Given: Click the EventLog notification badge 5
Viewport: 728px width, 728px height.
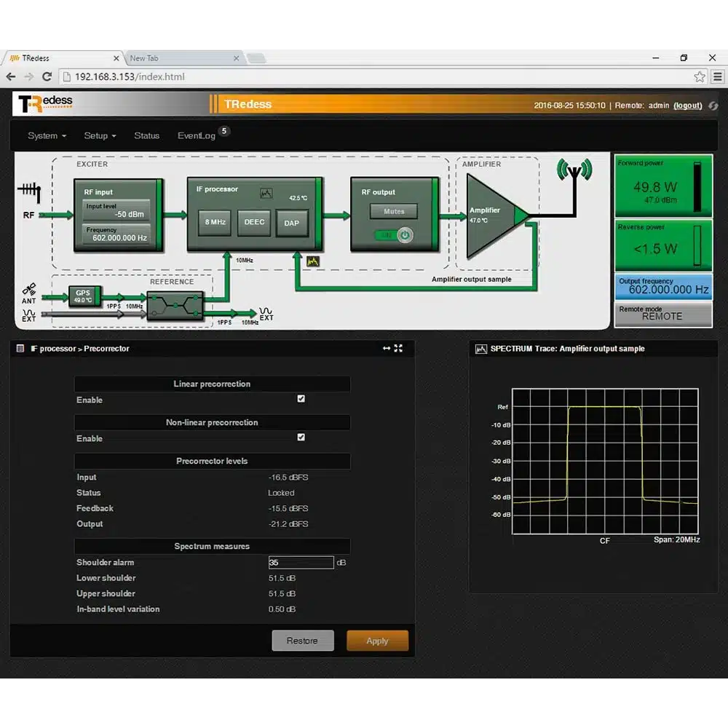Looking at the screenshot, I should 223,131.
